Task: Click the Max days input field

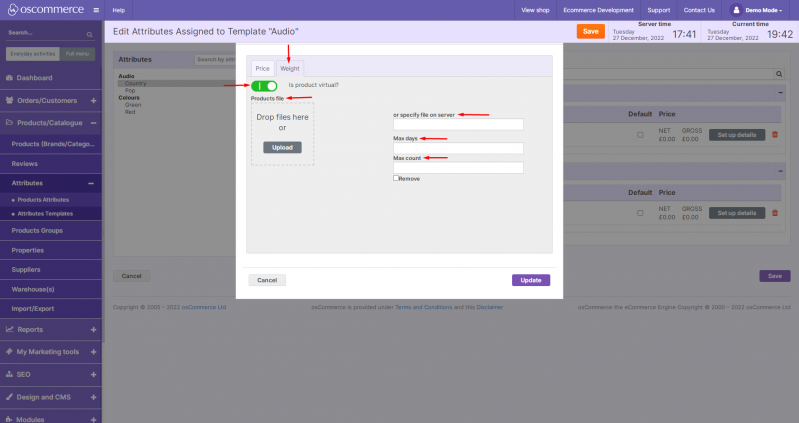Action: click(x=458, y=148)
